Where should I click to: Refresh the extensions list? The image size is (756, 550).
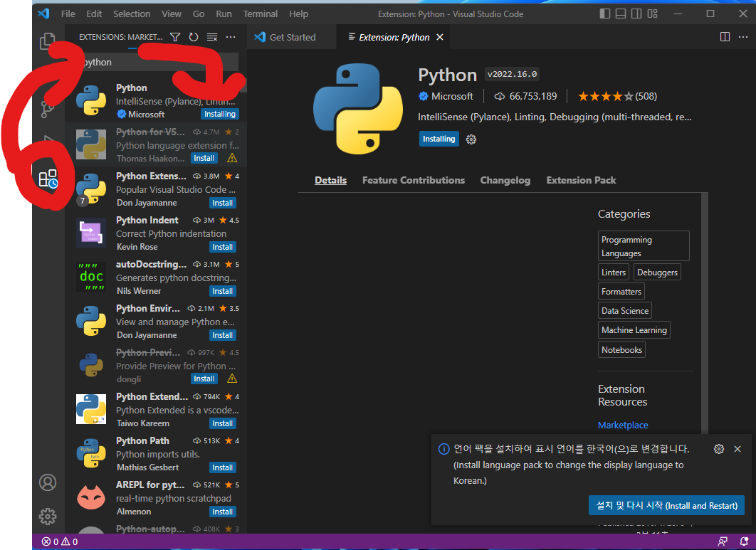pyautogui.click(x=194, y=37)
